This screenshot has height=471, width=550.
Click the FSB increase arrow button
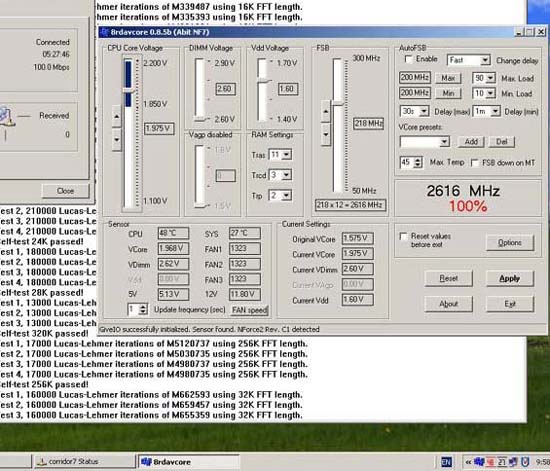pyautogui.click(x=326, y=112)
